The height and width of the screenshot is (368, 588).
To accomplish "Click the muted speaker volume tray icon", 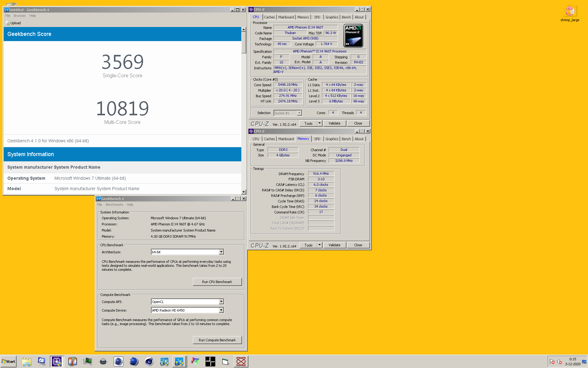I will tap(560, 362).
